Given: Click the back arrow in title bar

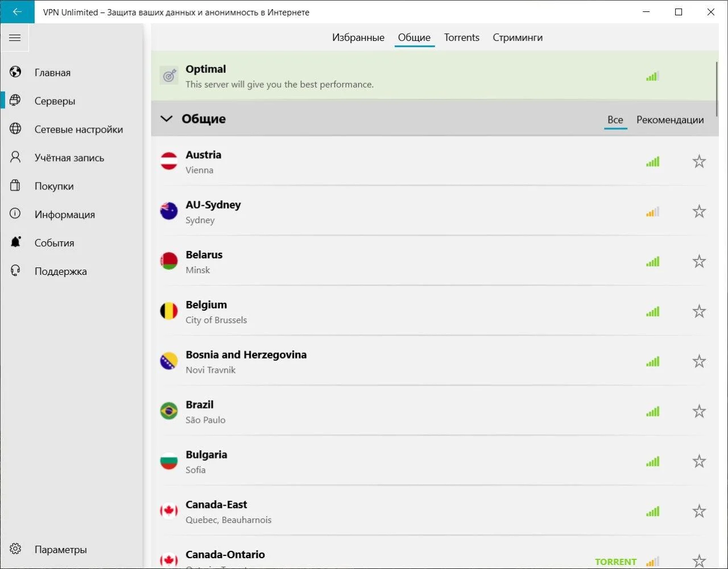Looking at the screenshot, I should tap(17, 12).
